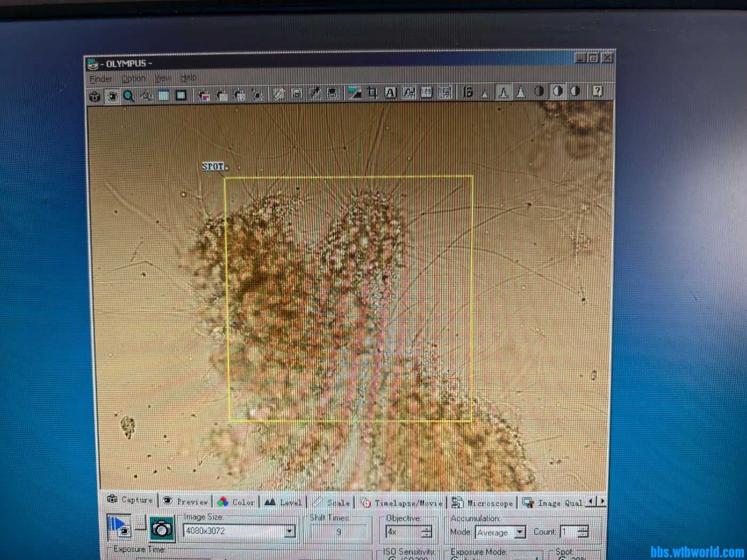Adjust the Accumulation Count spinner

coord(583,532)
